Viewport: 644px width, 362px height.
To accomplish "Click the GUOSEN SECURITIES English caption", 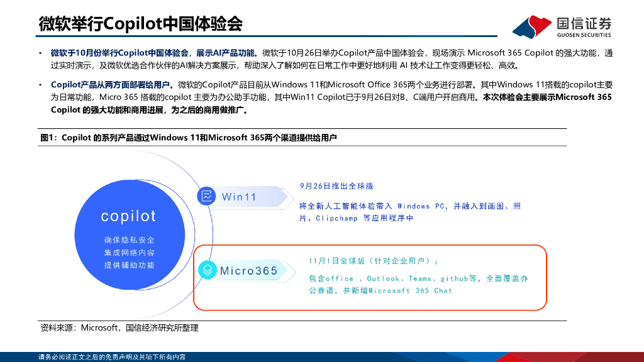I will click(x=584, y=35).
